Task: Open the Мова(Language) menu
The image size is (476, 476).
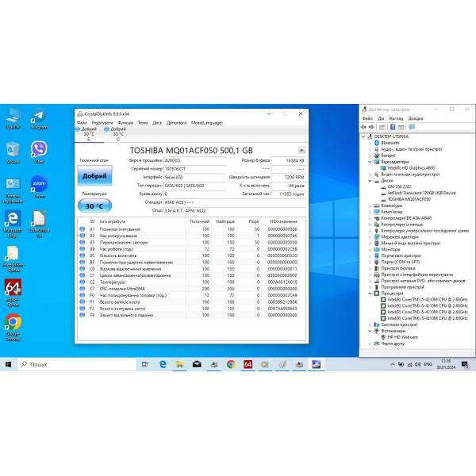Action: [x=207, y=123]
